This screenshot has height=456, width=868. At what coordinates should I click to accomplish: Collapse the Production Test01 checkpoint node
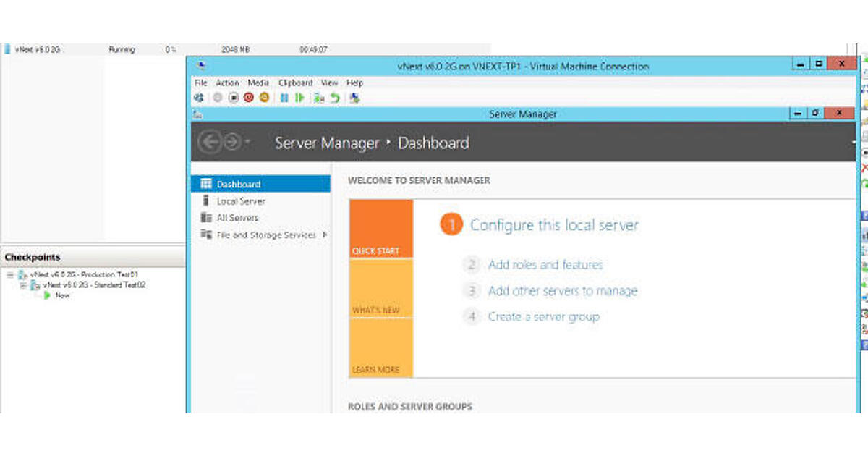pyautogui.click(x=10, y=275)
